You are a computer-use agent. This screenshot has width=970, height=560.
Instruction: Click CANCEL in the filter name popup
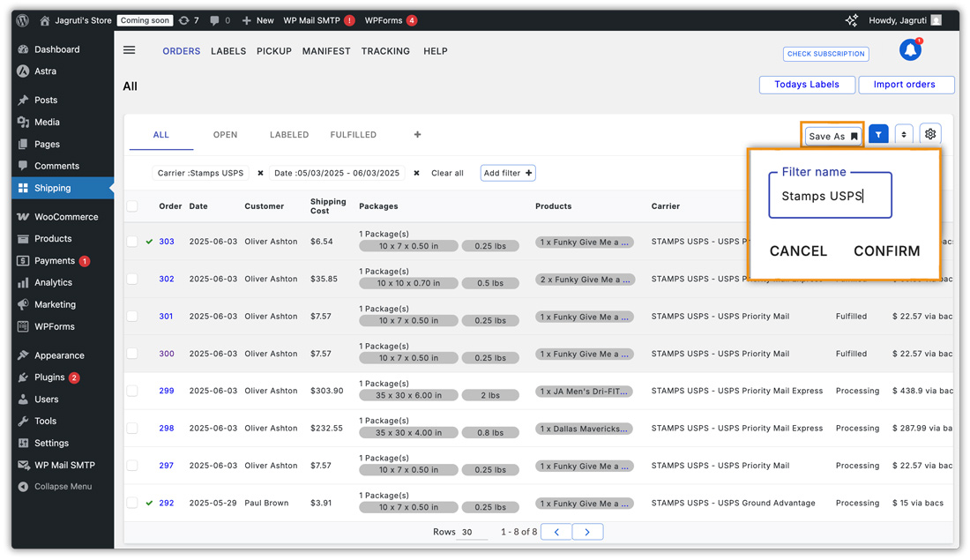[x=798, y=251]
